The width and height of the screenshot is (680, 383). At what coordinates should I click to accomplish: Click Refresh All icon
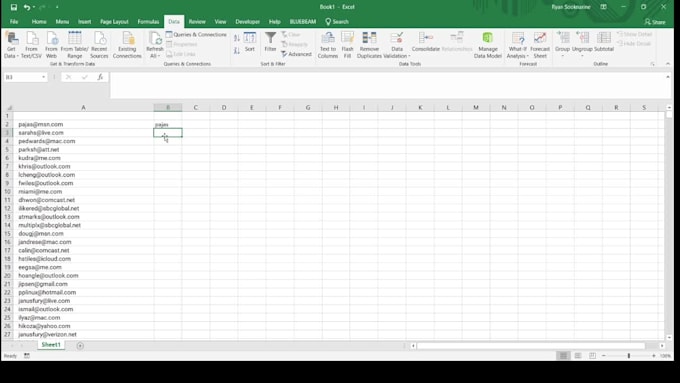(154, 45)
